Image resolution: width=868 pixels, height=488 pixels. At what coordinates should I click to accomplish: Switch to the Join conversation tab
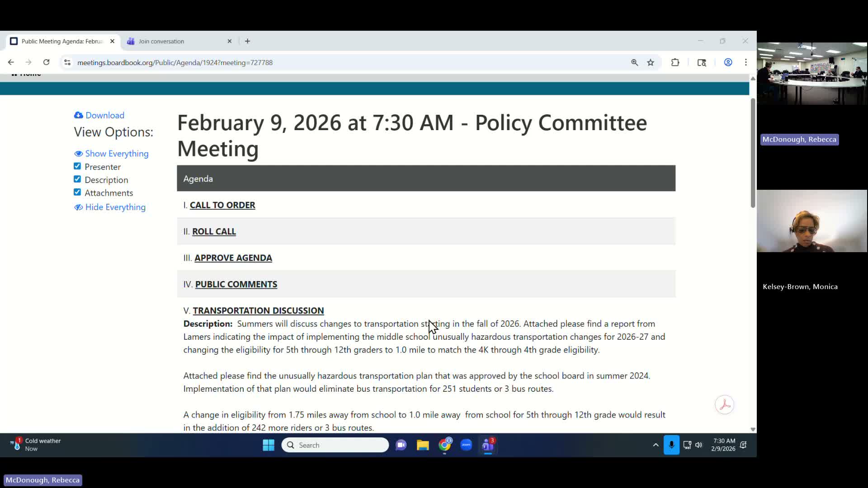point(172,41)
